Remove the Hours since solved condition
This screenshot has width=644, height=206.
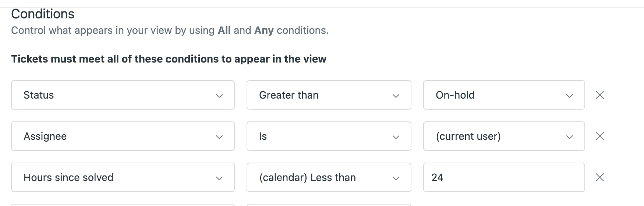tap(599, 177)
